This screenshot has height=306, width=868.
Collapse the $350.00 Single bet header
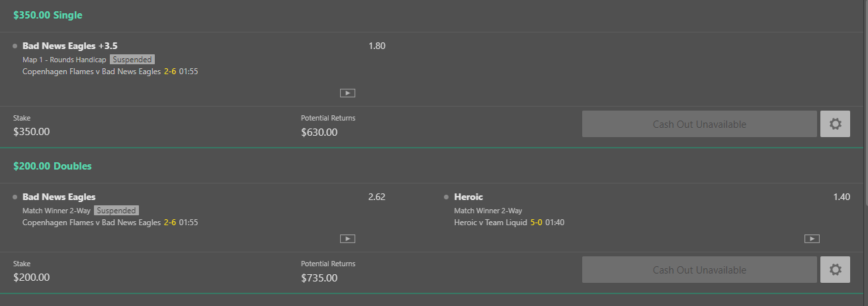pyautogui.click(x=48, y=15)
